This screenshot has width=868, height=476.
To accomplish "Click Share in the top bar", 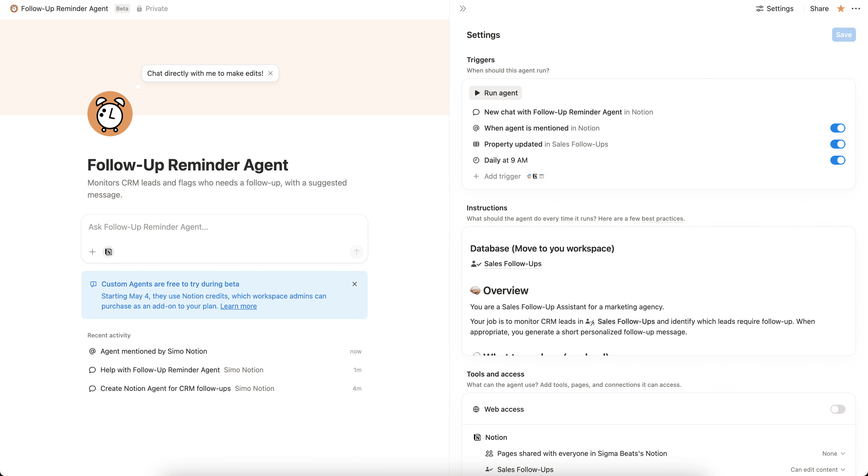I will (819, 9).
